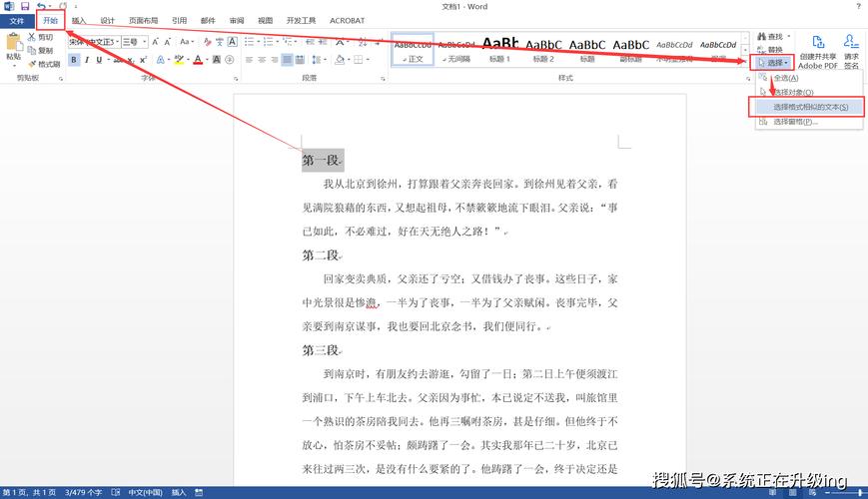Viewport: 868px width, 499px height.
Task: Expand the Select (选择) dropdown button
Action: coord(774,62)
